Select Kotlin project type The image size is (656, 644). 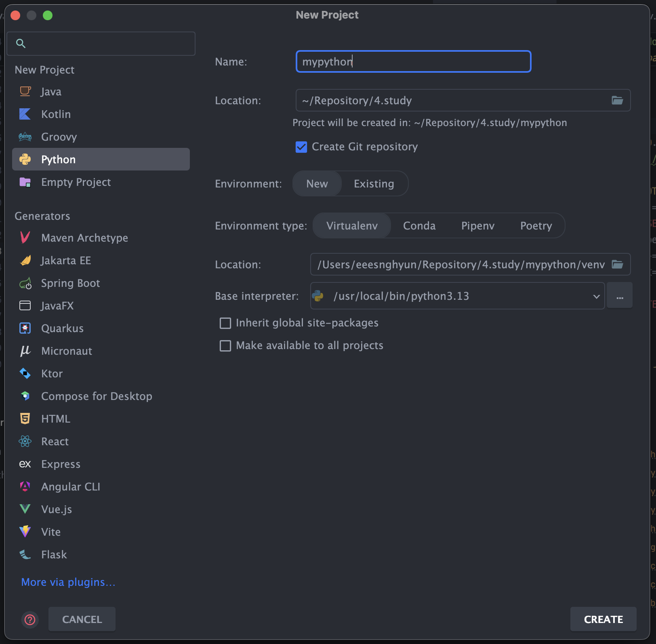tap(101, 114)
